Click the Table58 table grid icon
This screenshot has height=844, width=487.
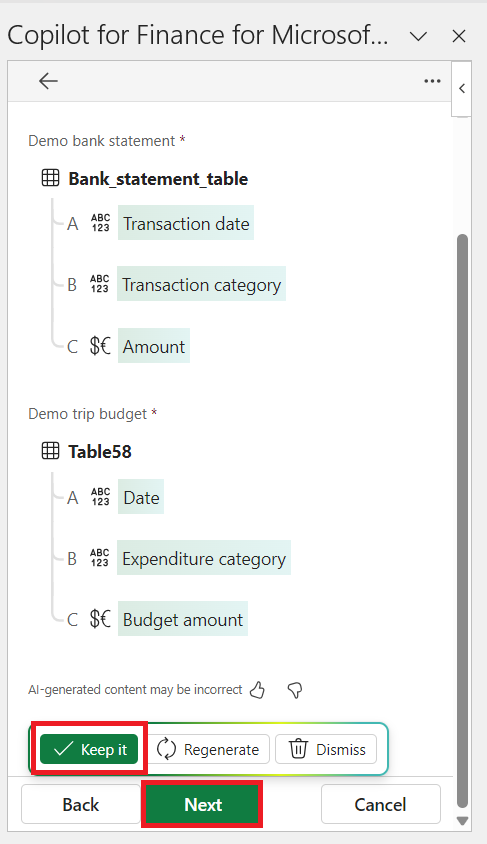pos(51,451)
